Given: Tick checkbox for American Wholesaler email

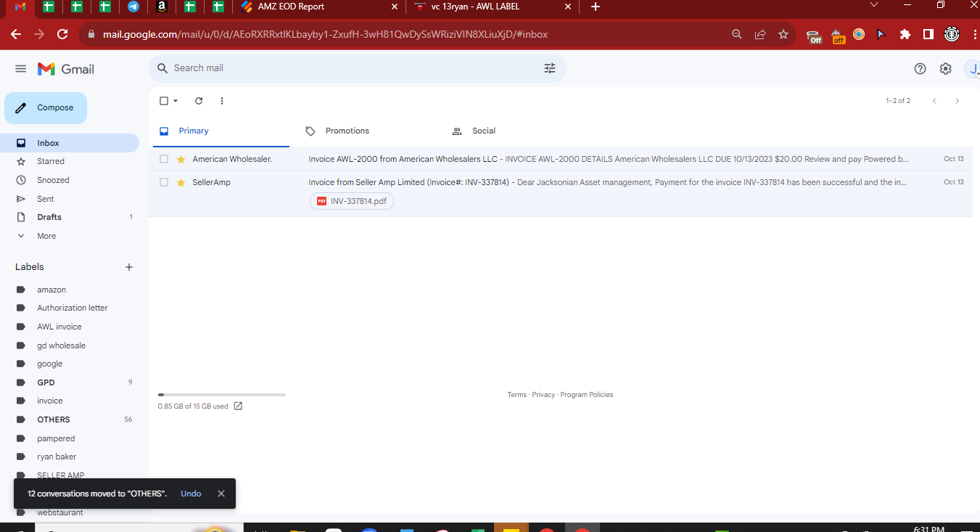Looking at the screenshot, I should click(x=164, y=159).
